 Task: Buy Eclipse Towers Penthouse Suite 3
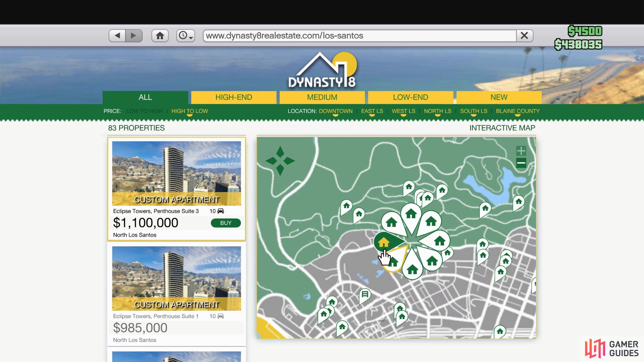pos(226,223)
